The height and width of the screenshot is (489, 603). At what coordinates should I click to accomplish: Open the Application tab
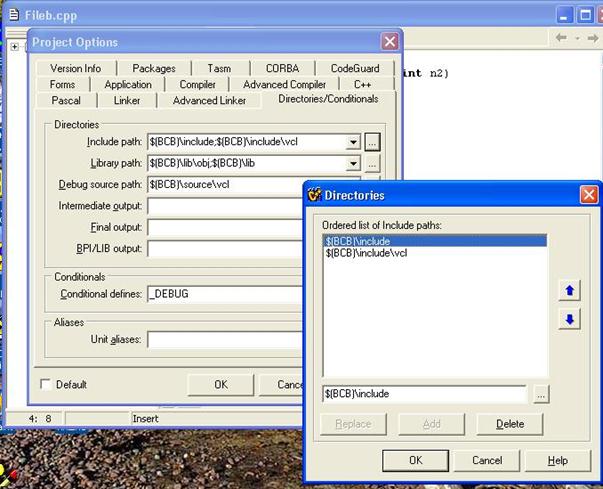(128, 84)
